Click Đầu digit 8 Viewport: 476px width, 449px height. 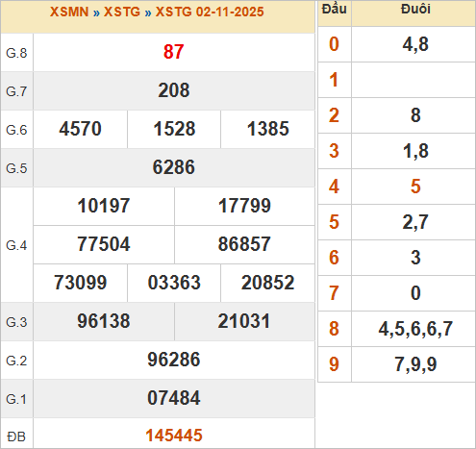(x=334, y=329)
